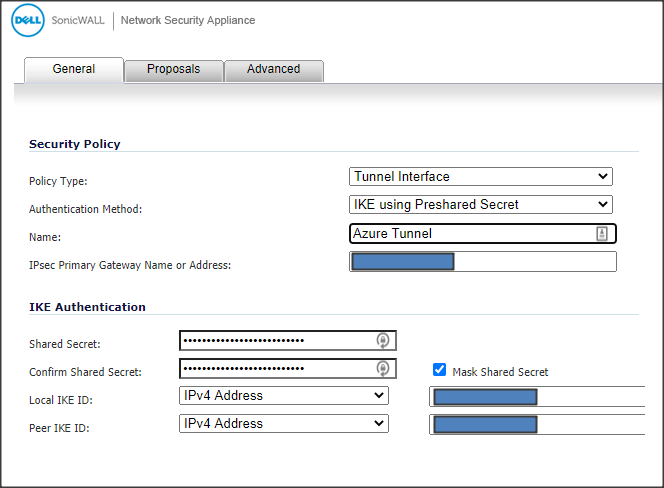
Task: Click the Dell logo
Action: coord(27,20)
